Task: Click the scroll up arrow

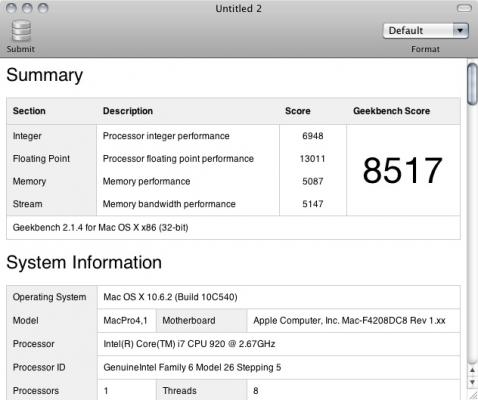Action: (x=472, y=370)
